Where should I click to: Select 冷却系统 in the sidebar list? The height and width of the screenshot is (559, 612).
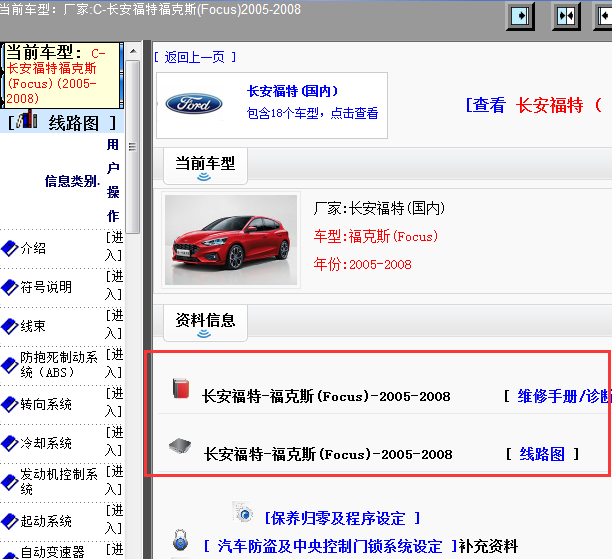point(46,443)
